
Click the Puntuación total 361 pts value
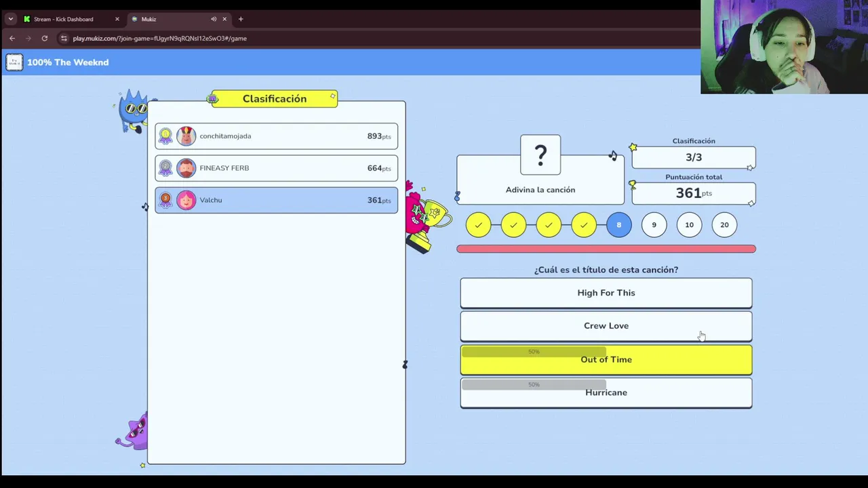[694, 193]
